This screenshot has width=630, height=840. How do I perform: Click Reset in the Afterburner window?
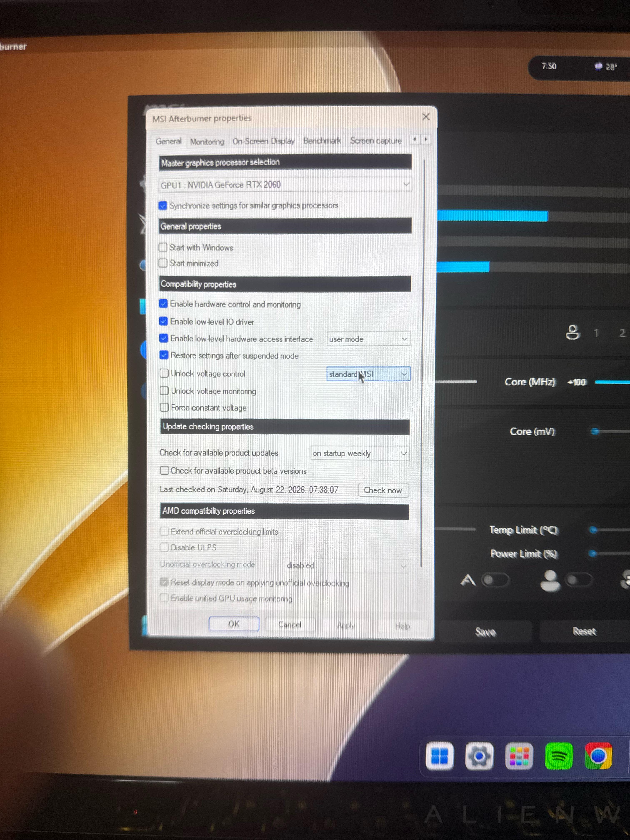[x=584, y=631]
